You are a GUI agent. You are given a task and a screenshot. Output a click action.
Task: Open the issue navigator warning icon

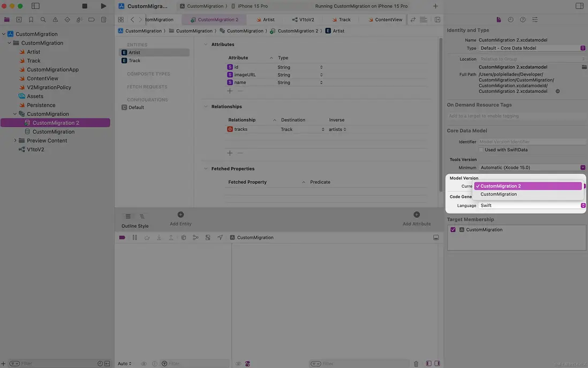click(55, 19)
